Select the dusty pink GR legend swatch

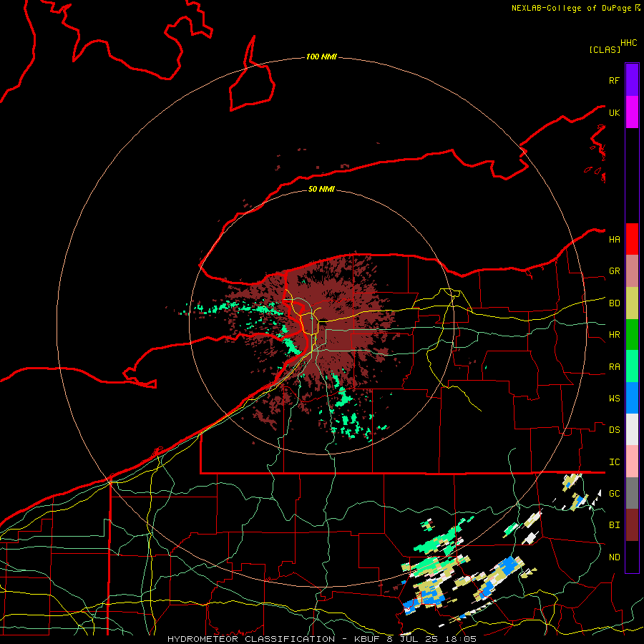point(632,271)
